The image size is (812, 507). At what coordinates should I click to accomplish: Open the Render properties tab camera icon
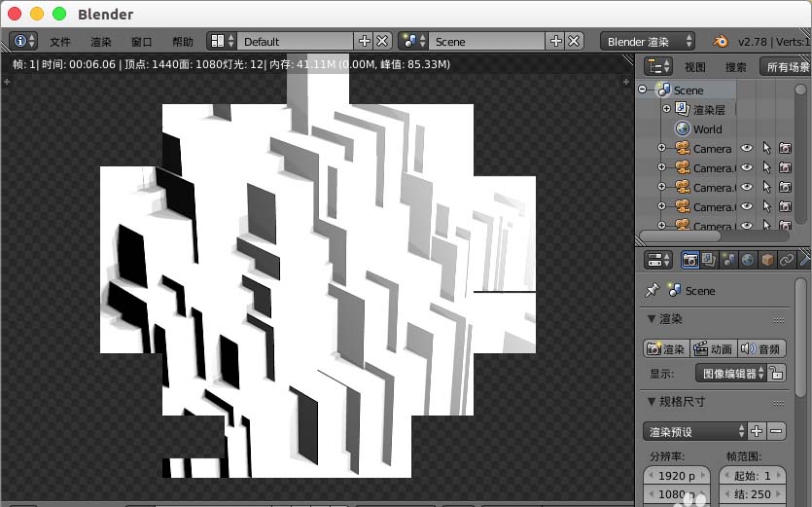pyautogui.click(x=689, y=260)
